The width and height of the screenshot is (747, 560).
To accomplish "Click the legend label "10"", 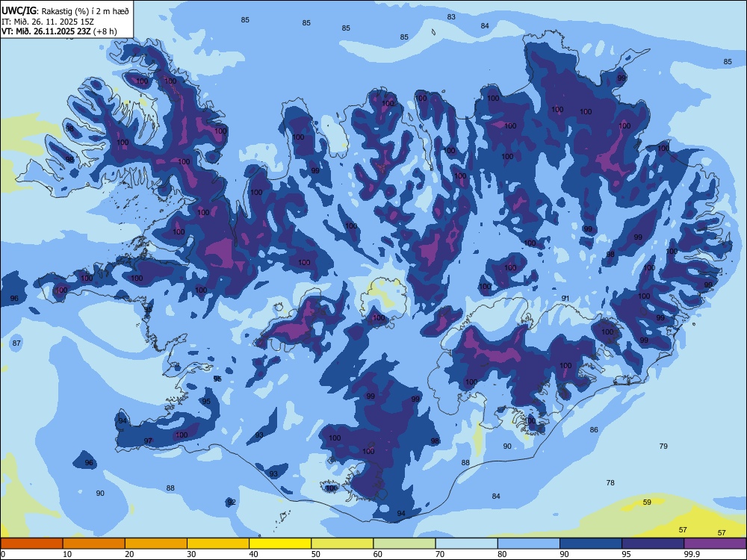I will click(x=67, y=554).
